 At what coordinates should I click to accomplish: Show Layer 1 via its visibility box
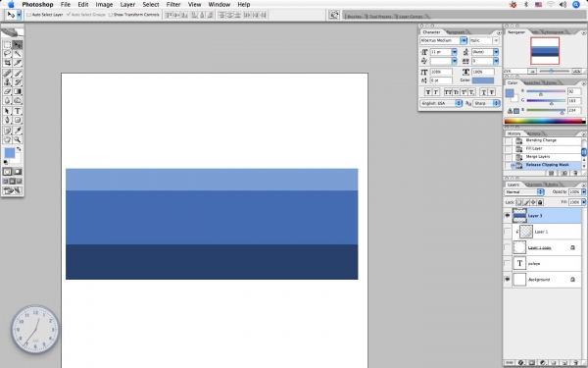tap(508, 232)
